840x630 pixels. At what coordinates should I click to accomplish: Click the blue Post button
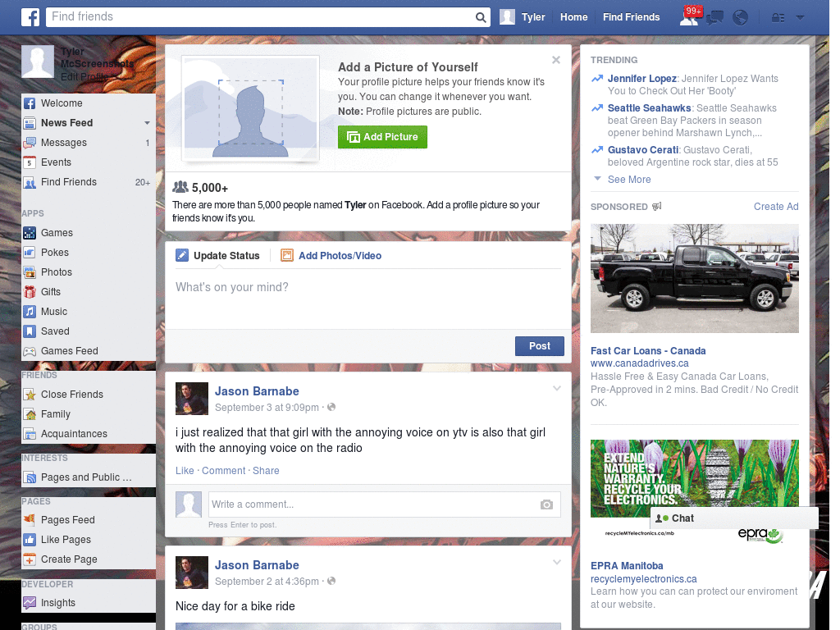(x=540, y=346)
